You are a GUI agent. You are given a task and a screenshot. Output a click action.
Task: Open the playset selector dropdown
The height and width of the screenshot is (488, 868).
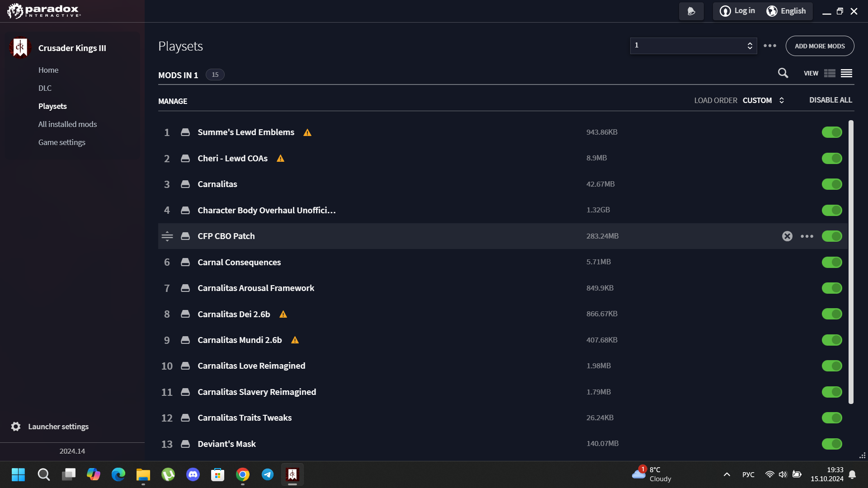pos(693,46)
